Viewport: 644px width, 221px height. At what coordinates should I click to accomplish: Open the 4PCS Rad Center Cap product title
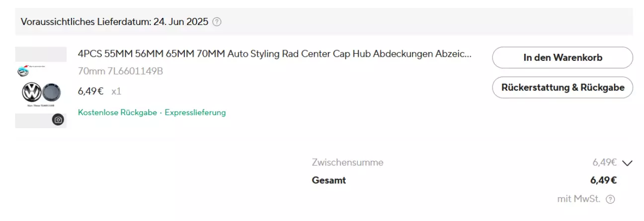[x=274, y=54]
